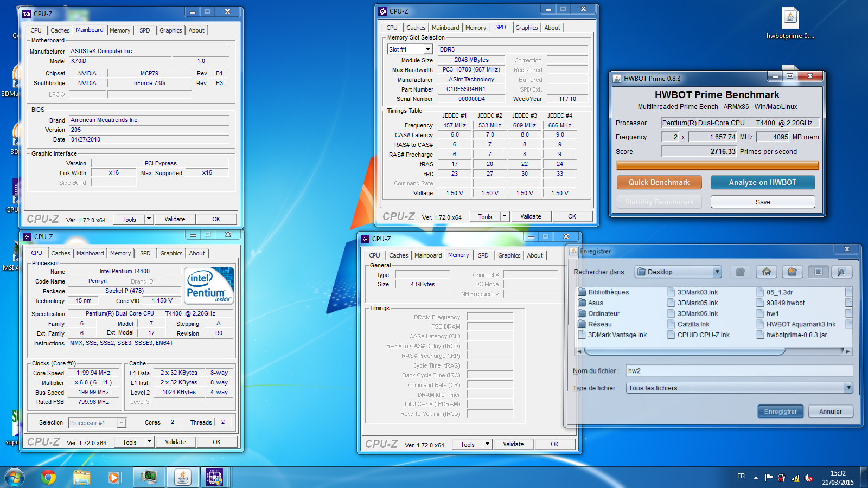Click Analyze on HWBOT button
This screenshot has height=488, width=868.
pos(763,182)
